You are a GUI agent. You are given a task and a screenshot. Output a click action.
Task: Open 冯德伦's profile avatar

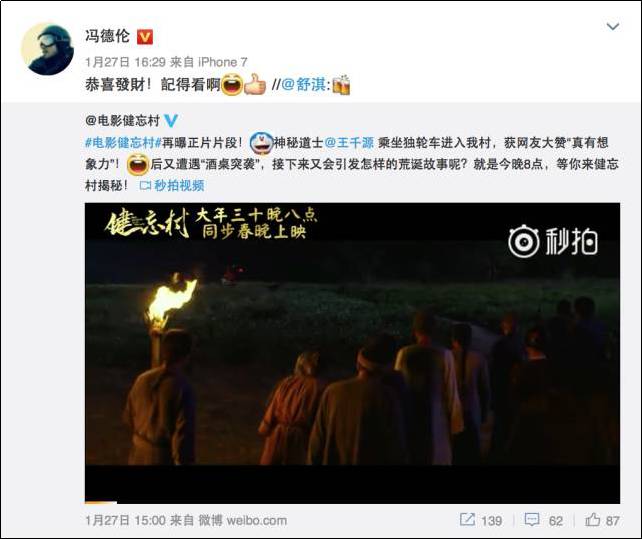click(47, 50)
